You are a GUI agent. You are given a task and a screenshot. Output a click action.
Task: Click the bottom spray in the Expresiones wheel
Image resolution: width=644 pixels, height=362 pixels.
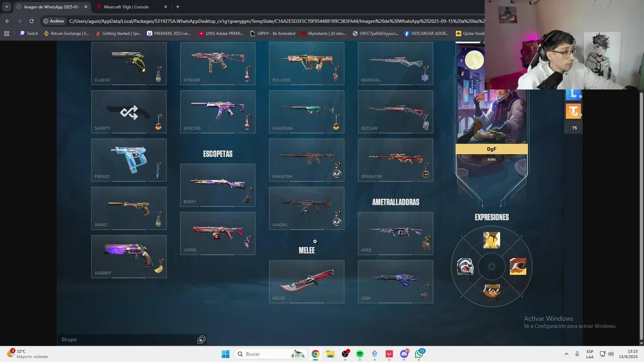coord(492,292)
